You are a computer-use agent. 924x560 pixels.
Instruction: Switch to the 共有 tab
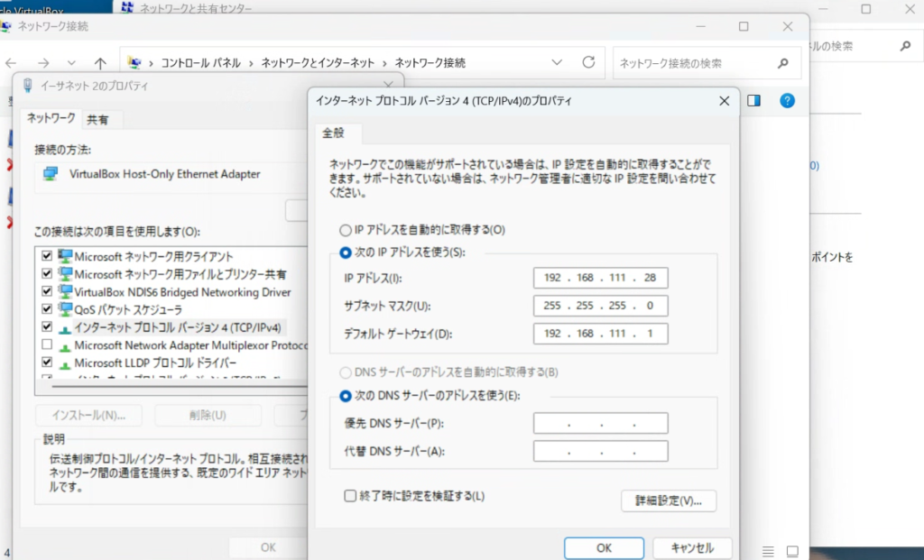(x=97, y=120)
